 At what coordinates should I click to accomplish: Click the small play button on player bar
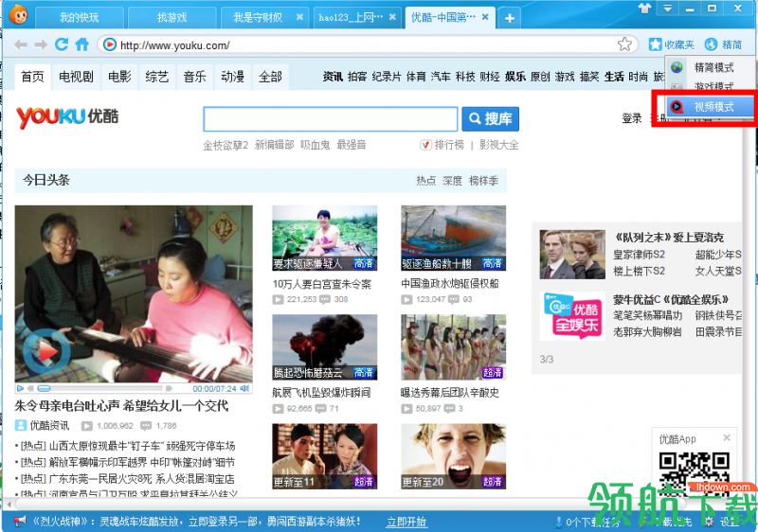pos(20,389)
